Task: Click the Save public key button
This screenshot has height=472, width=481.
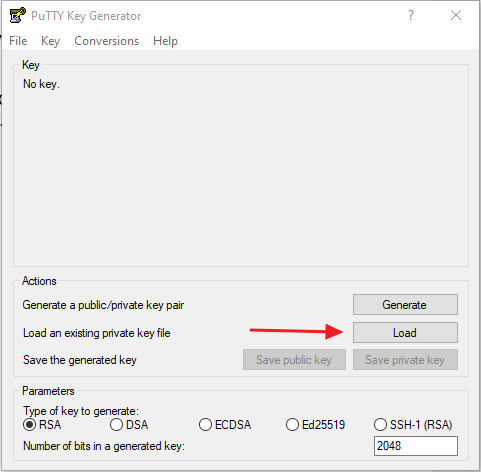Action: point(294,360)
